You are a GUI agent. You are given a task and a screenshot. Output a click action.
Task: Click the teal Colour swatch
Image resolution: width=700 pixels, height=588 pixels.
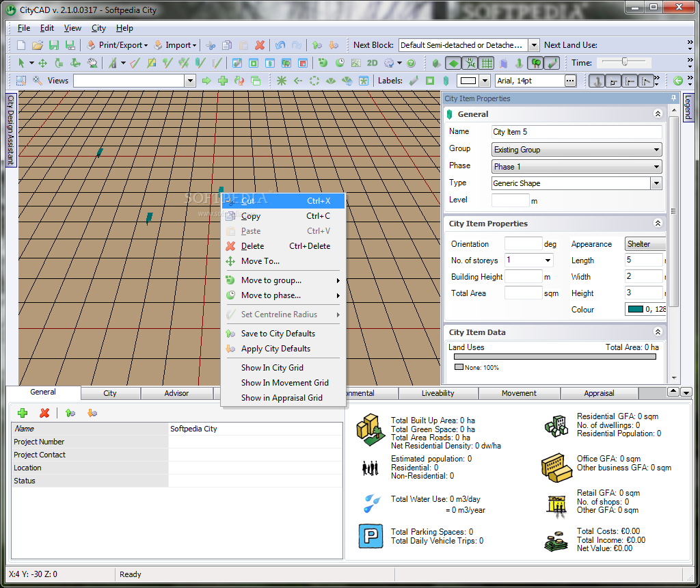(x=635, y=310)
